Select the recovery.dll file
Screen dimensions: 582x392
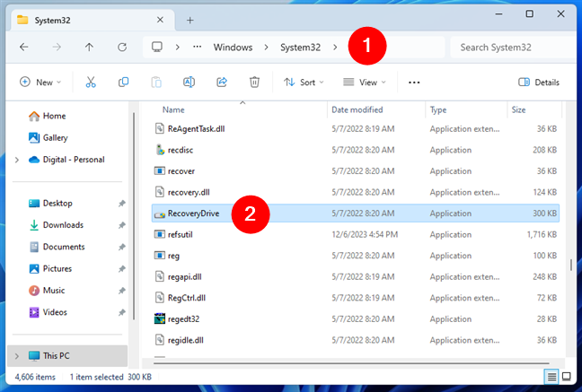(x=355, y=192)
